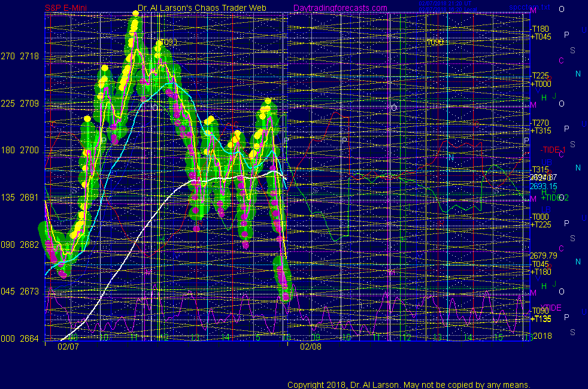Image resolution: width=588 pixels, height=389 pixels.
Task: Click the '02/07/2018 21:20 UT' timestamp
Action: (445, 4)
